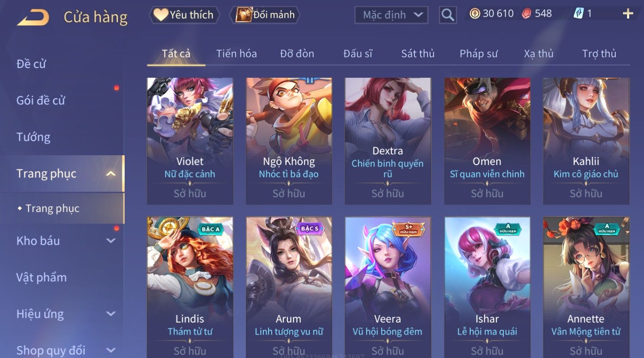This screenshot has height=358, width=644.
Task: Select the Violet Nữ đặc cảnh skin card
Action: coord(190,141)
